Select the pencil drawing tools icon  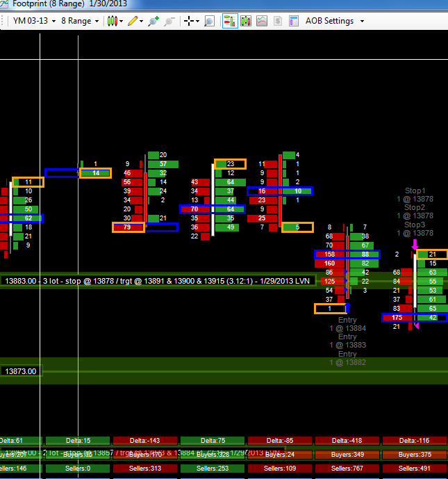[133, 21]
